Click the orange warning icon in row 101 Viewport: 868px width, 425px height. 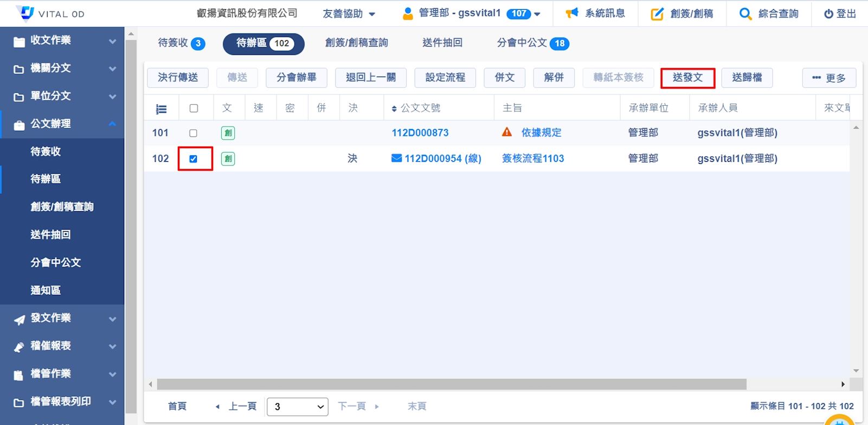(507, 132)
